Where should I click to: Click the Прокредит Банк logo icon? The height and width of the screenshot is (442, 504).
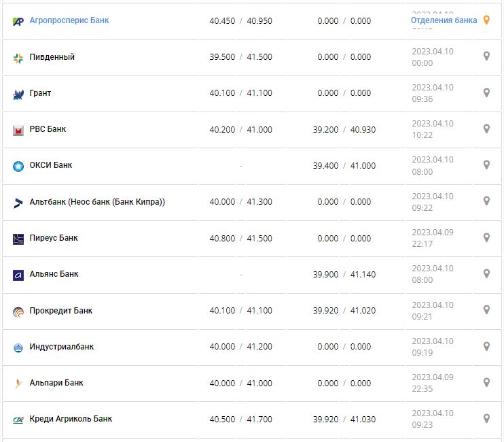(x=18, y=311)
